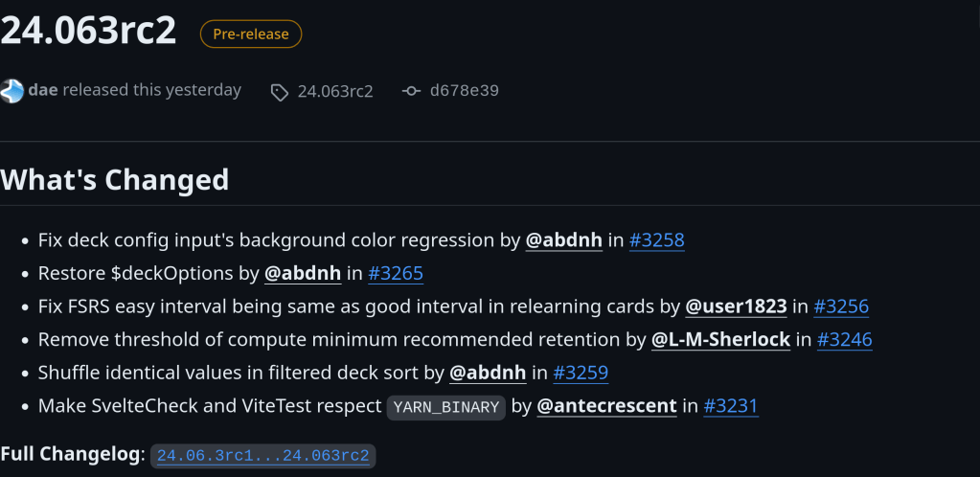980x477 pixels.
Task: Open pull request #3258
Action: point(656,239)
